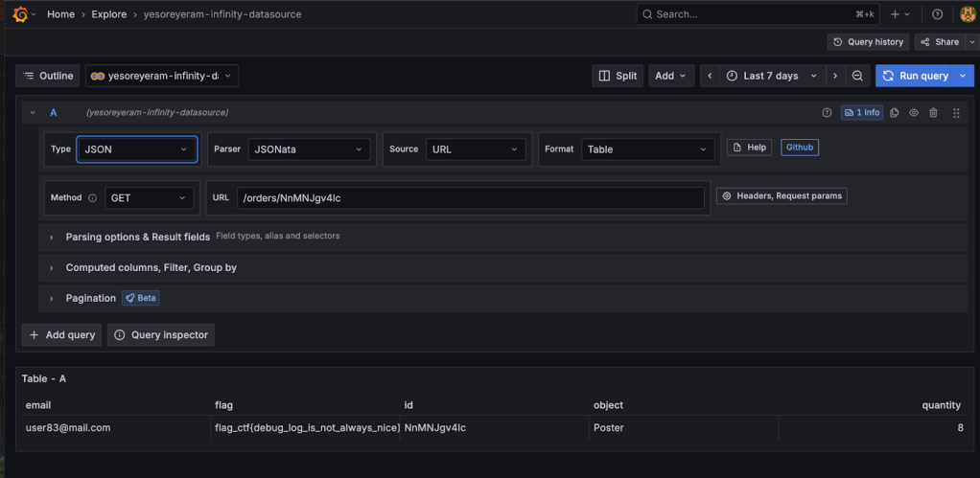Viewport: 980px width, 478px height.
Task: Click the user avatar icon
Action: click(967, 14)
